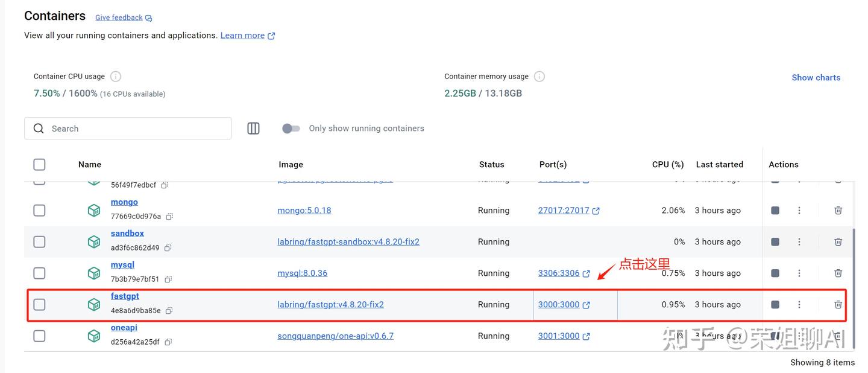The image size is (868, 373).
Task: Open the labring/fastgpt-sandbox:v4.8.20-fix2 image link
Action: point(348,242)
